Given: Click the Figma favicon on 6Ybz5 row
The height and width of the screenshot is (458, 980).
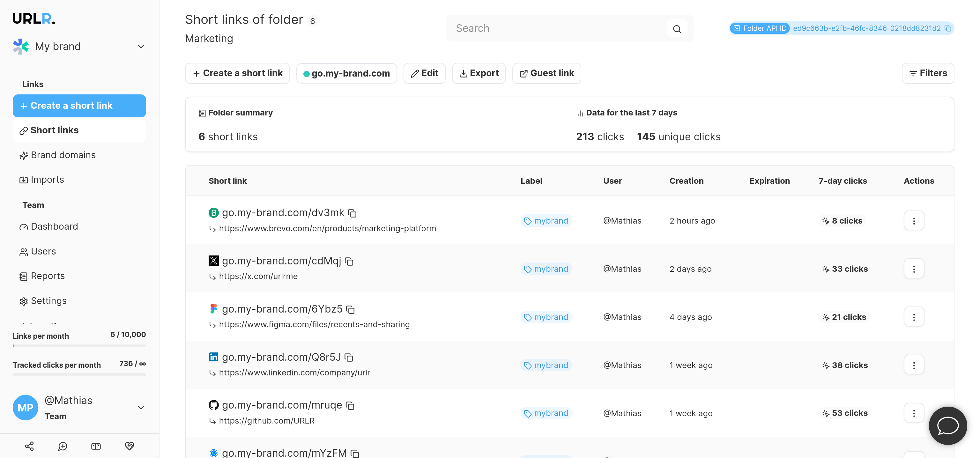Looking at the screenshot, I should coord(213,309).
